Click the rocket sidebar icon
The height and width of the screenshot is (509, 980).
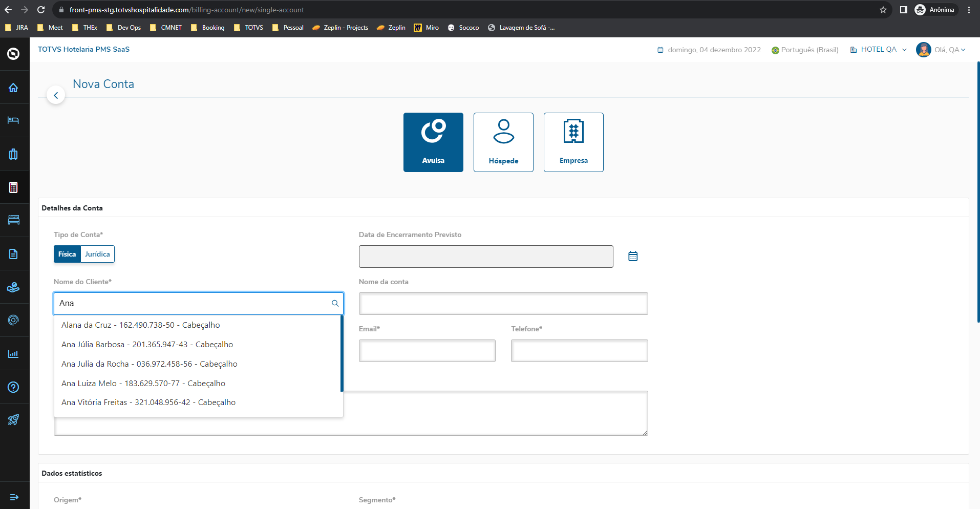(13, 420)
